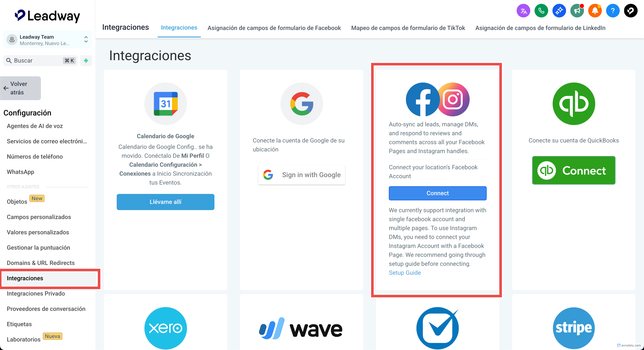The height and width of the screenshot is (350, 644).
Task: Open the megaphone announcements icon
Action: [577, 11]
